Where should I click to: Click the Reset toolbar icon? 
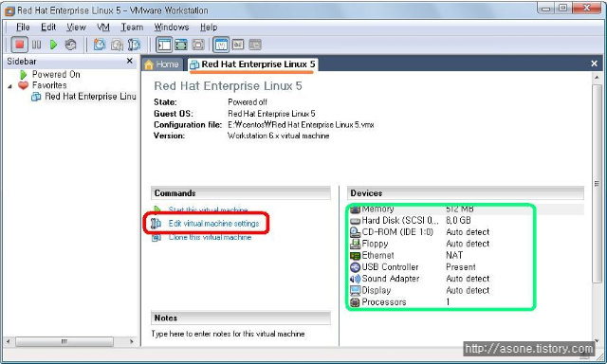point(70,45)
